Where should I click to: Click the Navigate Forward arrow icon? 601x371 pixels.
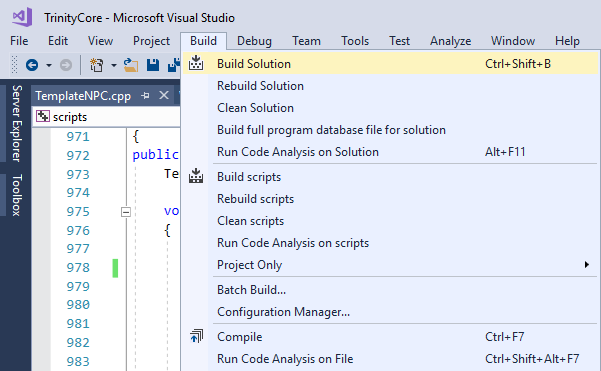66,65
